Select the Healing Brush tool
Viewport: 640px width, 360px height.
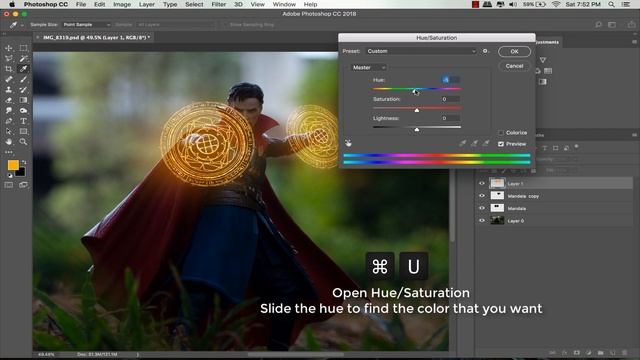pos(9,79)
